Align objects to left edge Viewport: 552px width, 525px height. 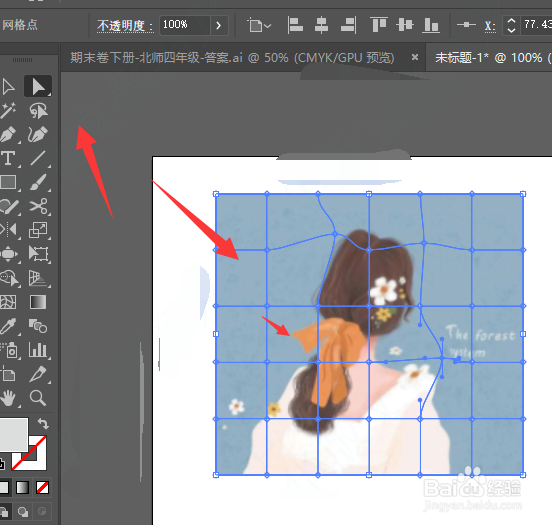coord(295,25)
